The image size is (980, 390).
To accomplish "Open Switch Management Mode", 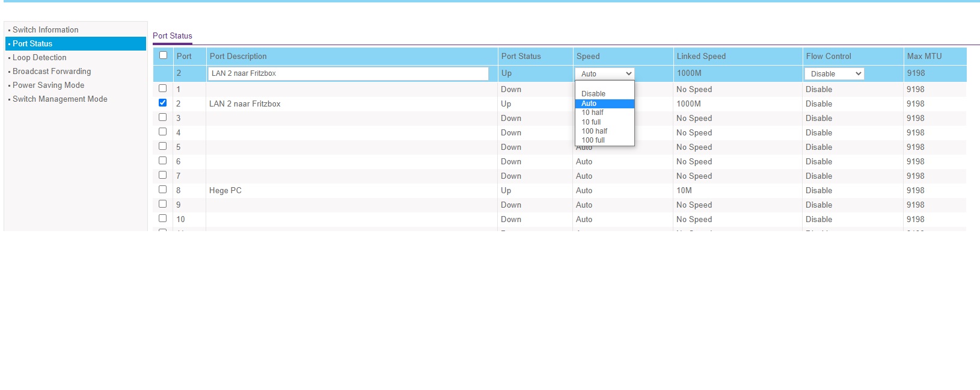I will click(60, 99).
